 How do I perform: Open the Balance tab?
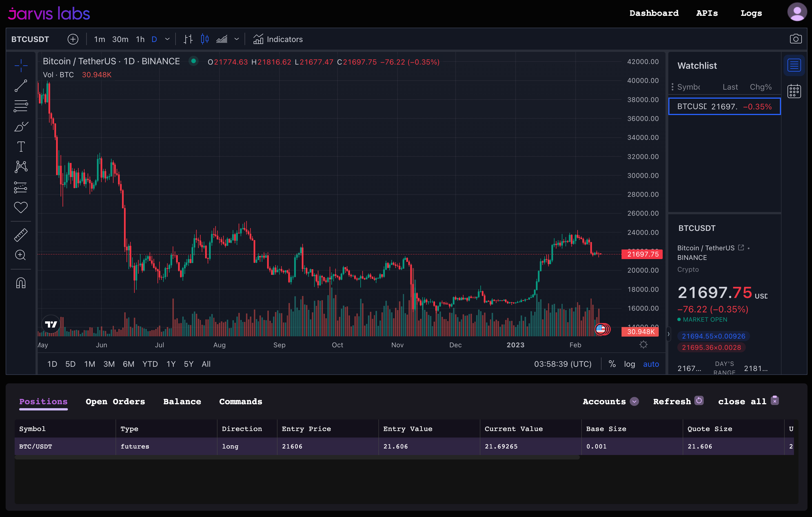pos(182,401)
